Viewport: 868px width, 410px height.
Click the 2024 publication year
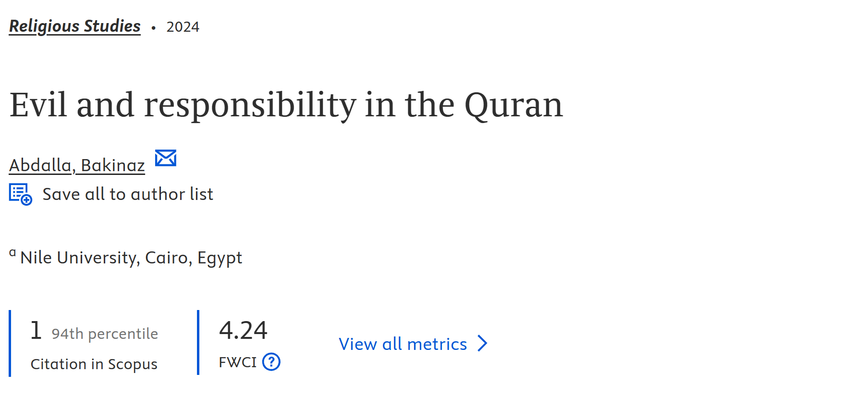(183, 27)
